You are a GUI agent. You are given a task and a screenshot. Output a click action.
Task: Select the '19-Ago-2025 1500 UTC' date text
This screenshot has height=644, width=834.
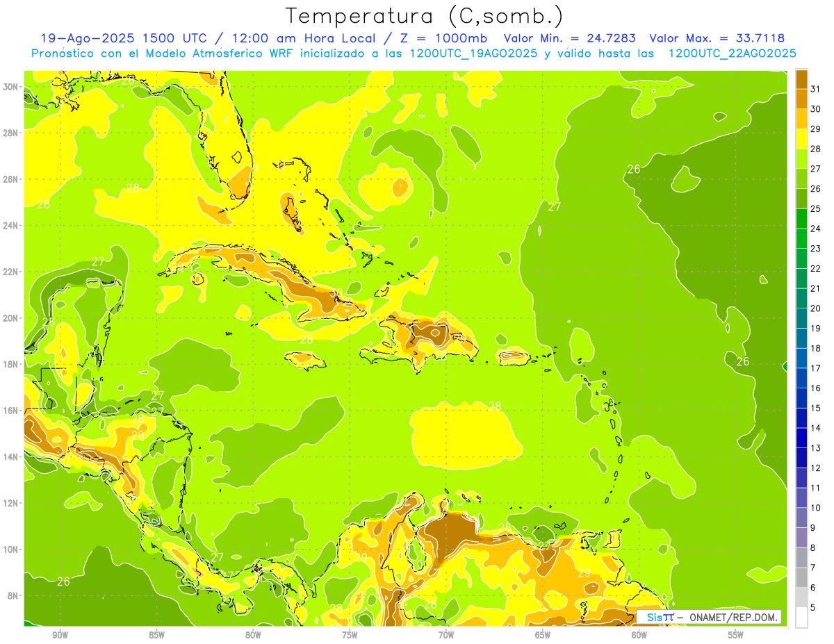click(x=122, y=38)
